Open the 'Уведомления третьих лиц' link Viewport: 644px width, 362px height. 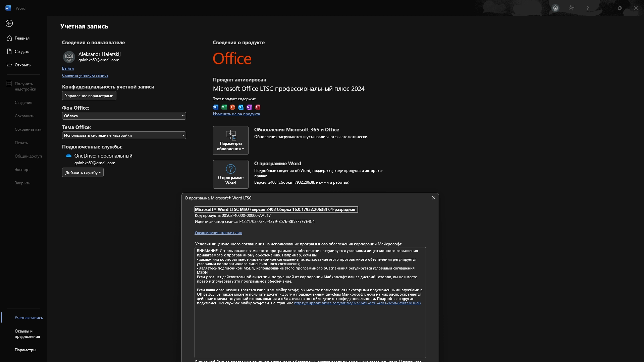[x=218, y=232]
